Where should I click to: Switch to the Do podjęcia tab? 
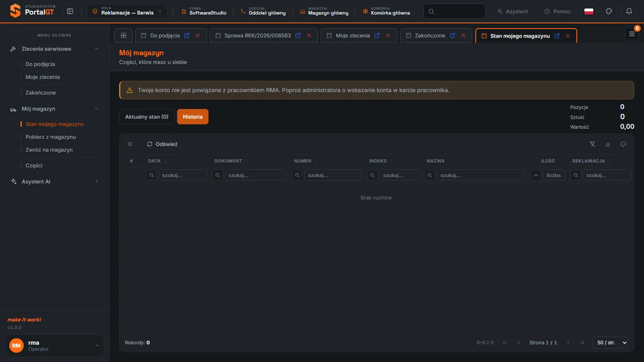click(165, 35)
